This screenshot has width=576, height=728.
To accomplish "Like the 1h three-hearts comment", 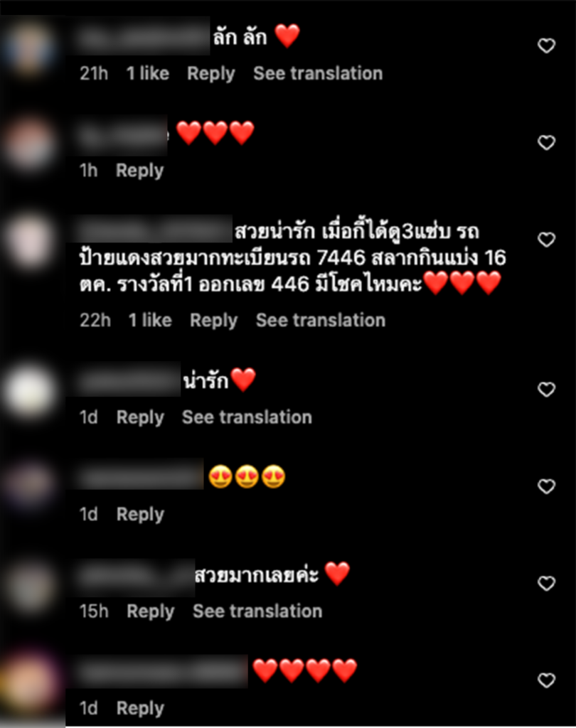I will (x=546, y=142).
